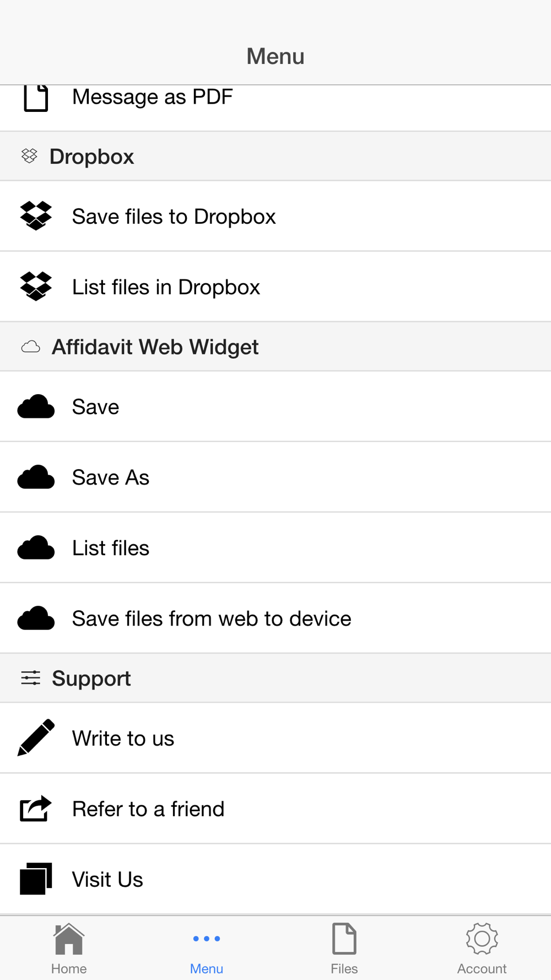Viewport: 551px width, 980px height.
Task: Tap the cloud icon next to Save As
Action: point(36,477)
